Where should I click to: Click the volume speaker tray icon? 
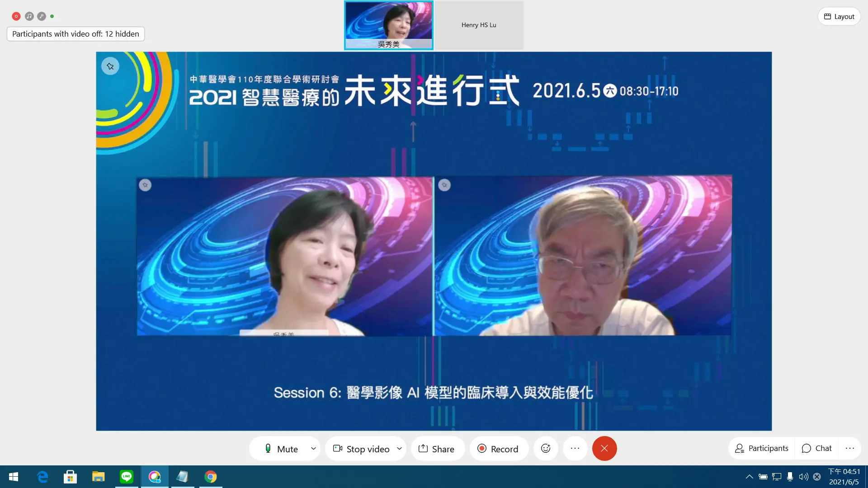point(803,477)
